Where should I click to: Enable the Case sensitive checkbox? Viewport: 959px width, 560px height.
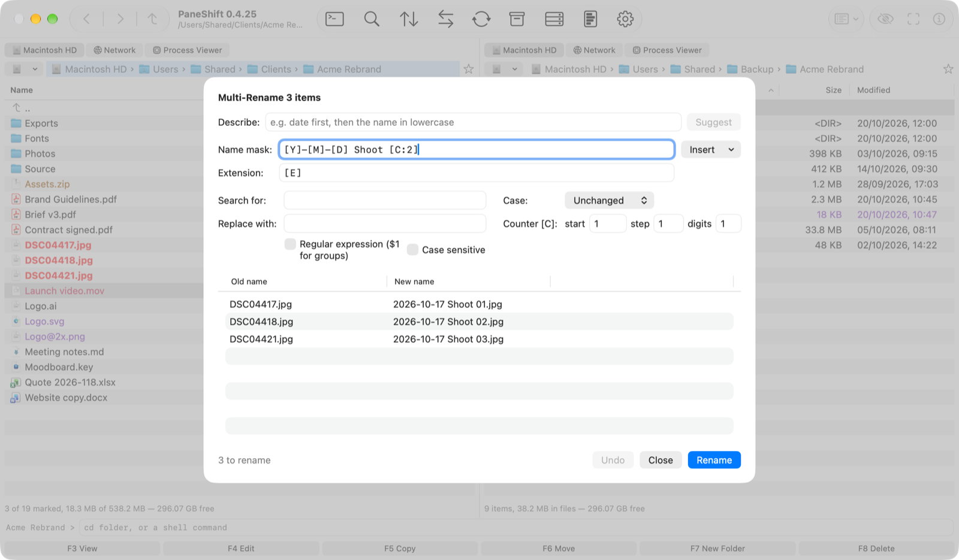point(412,250)
